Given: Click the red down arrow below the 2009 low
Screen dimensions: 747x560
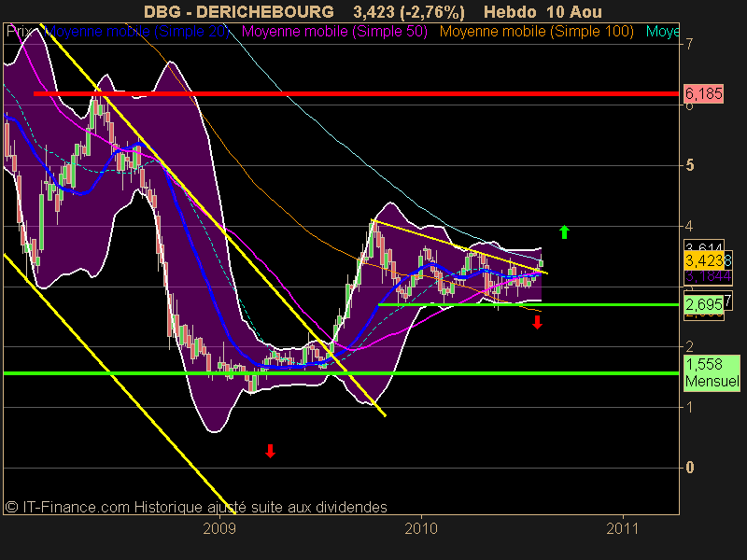Looking at the screenshot, I should click(x=270, y=451).
